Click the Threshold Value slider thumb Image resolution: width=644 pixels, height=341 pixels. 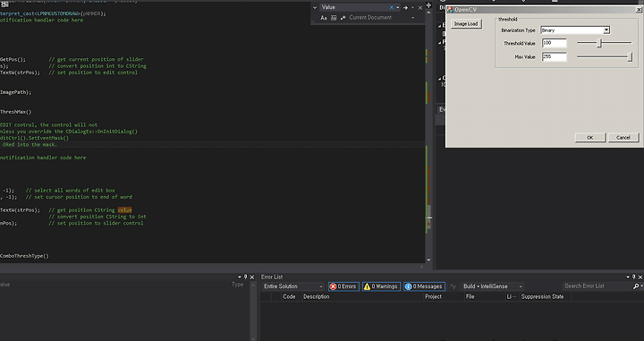pos(599,43)
